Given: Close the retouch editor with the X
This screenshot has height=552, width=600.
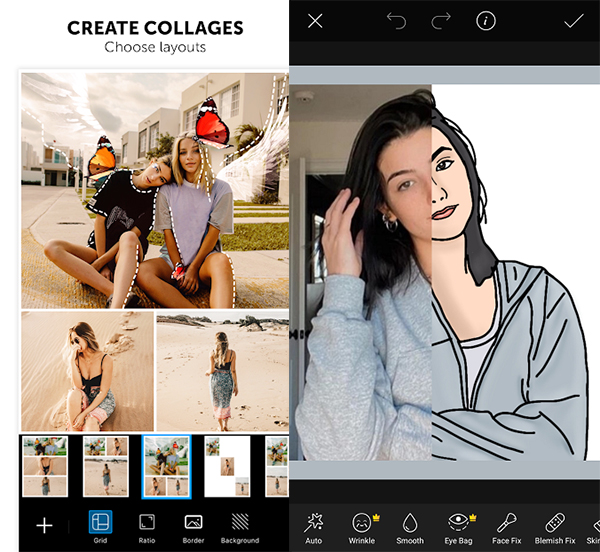Looking at the screenshot, I should tap(315, 21).
